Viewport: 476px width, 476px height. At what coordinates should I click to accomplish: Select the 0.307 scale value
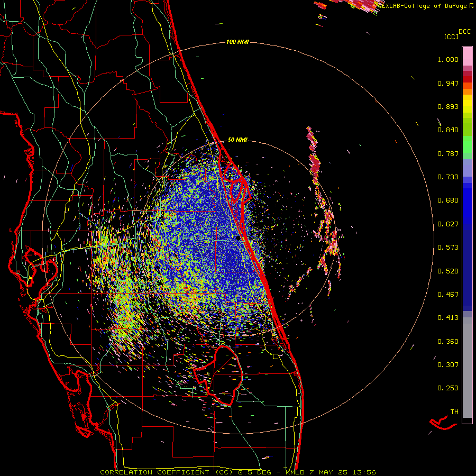tap(448, 365)
